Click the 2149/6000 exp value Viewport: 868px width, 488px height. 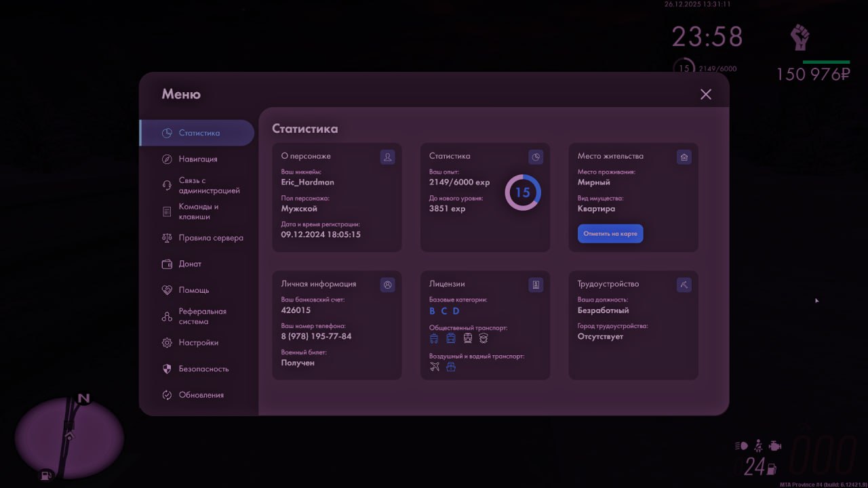coord(459,182)
